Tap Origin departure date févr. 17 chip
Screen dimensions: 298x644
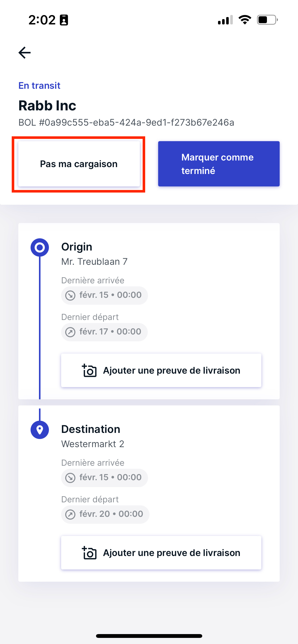pyautogui.click(x=104, y=332)
